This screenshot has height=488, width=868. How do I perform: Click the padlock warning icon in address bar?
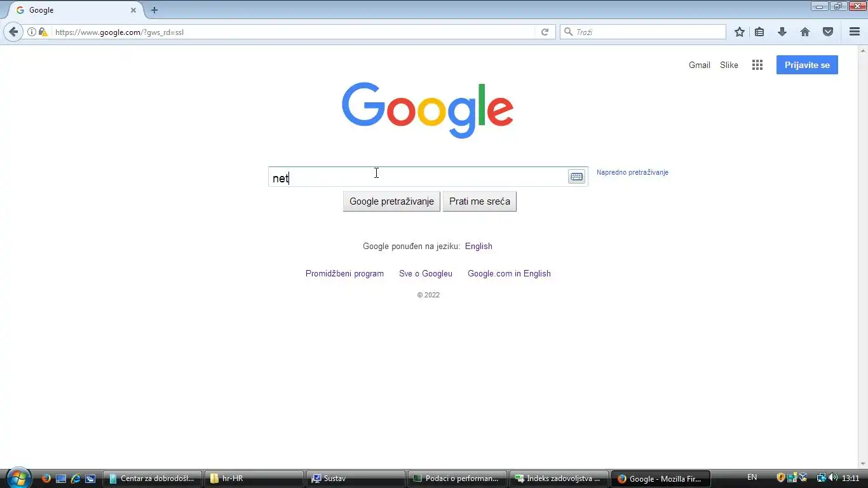pyautogui.click(x=43, y=32)
